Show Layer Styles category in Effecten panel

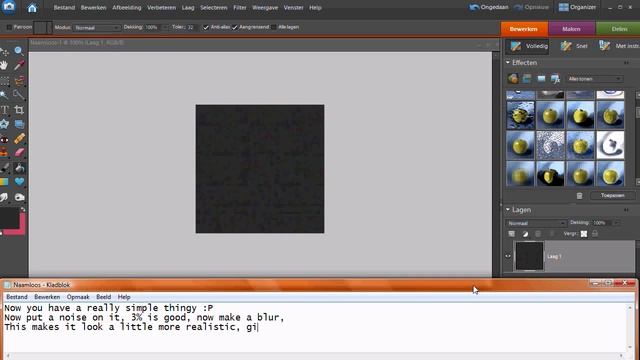527,78
